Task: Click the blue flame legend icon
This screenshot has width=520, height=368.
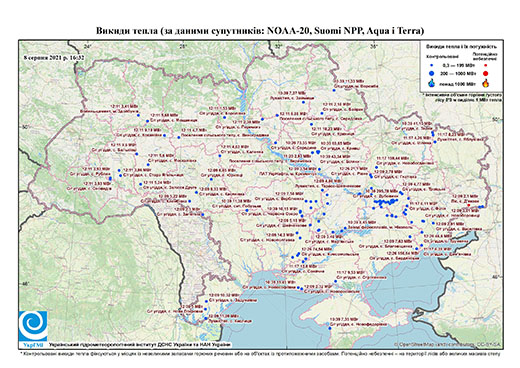Action: [432, 83]
